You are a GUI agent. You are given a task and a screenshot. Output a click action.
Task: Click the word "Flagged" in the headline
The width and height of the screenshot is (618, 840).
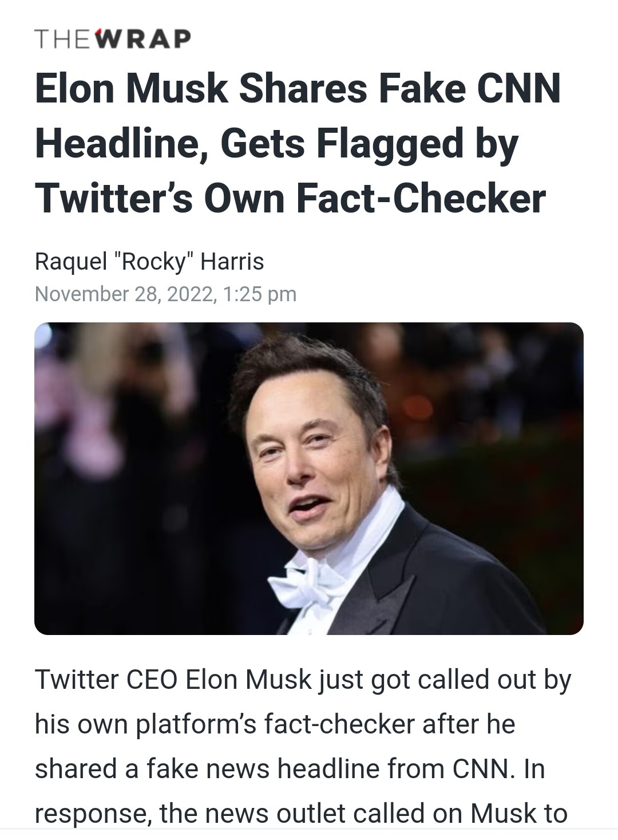[389, 143]
